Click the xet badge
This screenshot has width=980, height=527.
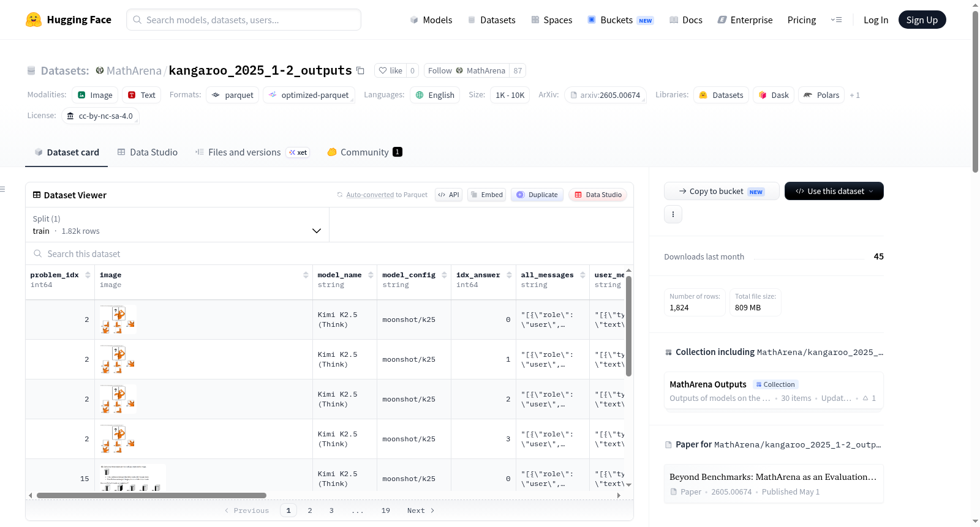(298, 152)
